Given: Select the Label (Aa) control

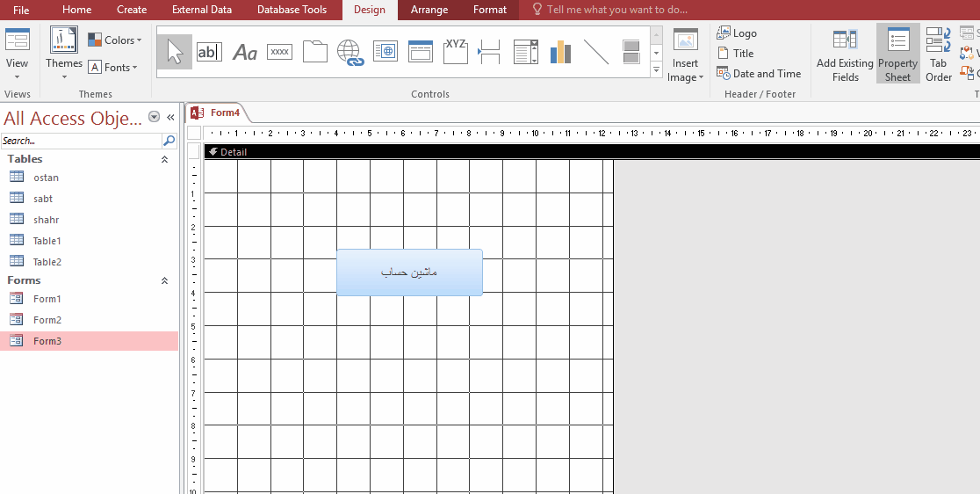Looking at the screenshot, I should tap(244, 52).
